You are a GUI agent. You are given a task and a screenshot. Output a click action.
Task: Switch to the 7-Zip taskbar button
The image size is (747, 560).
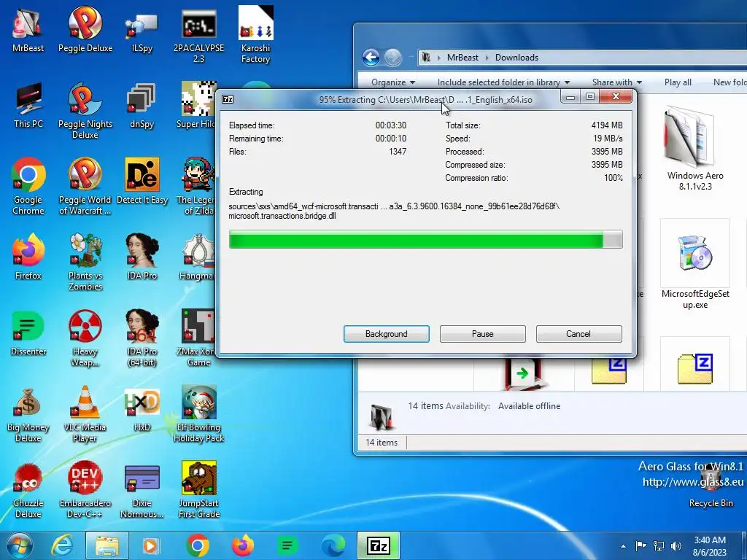(x=379, y=545)
